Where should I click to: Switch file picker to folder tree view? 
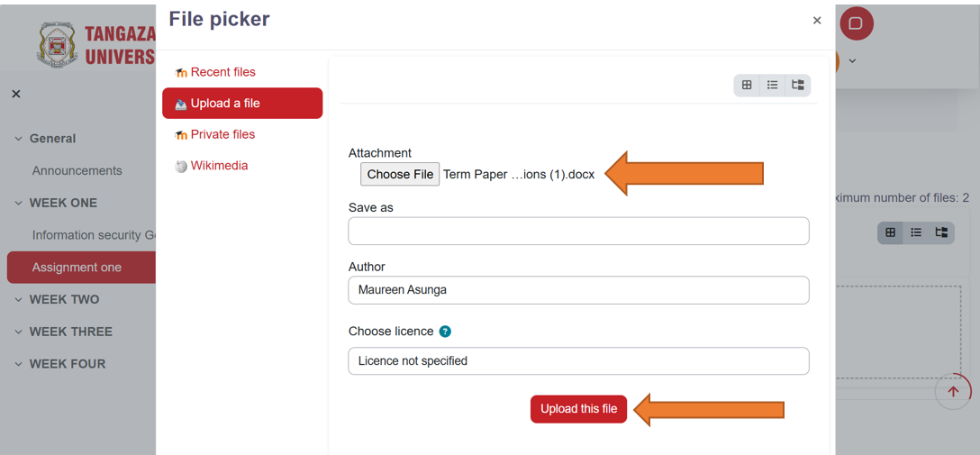coord(798,85)
